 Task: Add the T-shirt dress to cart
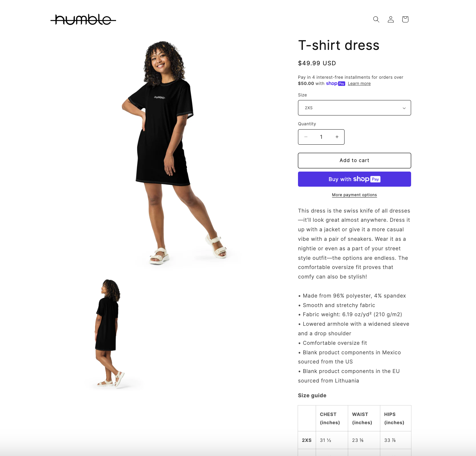tap(354, 160)
